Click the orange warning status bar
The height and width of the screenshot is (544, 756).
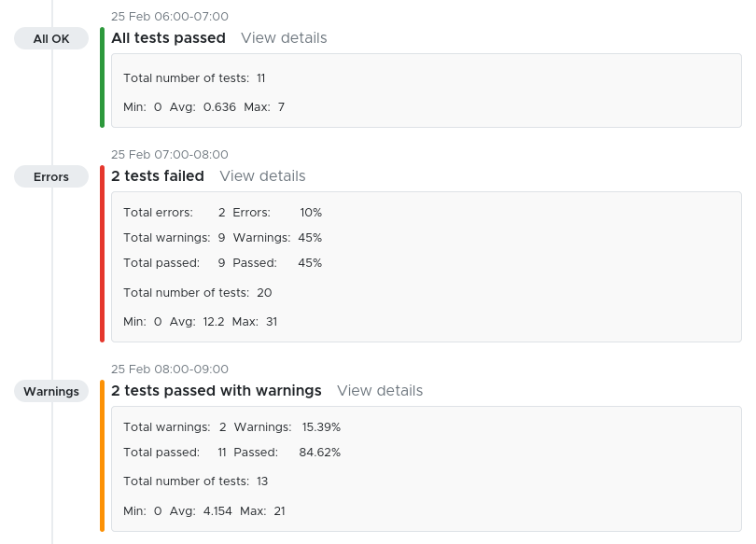(102, 455)
